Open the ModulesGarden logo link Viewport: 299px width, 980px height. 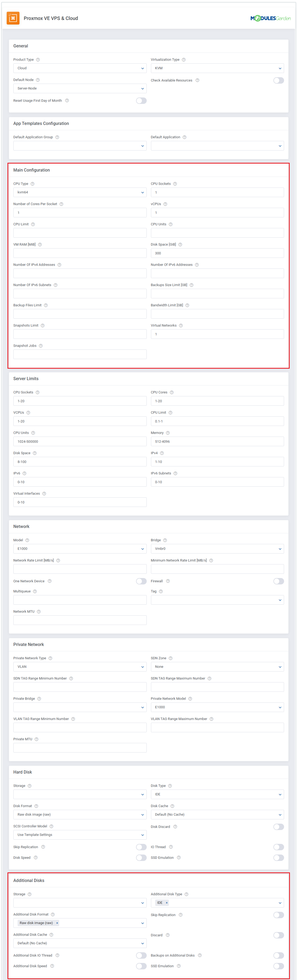click(x=270, y=18)
